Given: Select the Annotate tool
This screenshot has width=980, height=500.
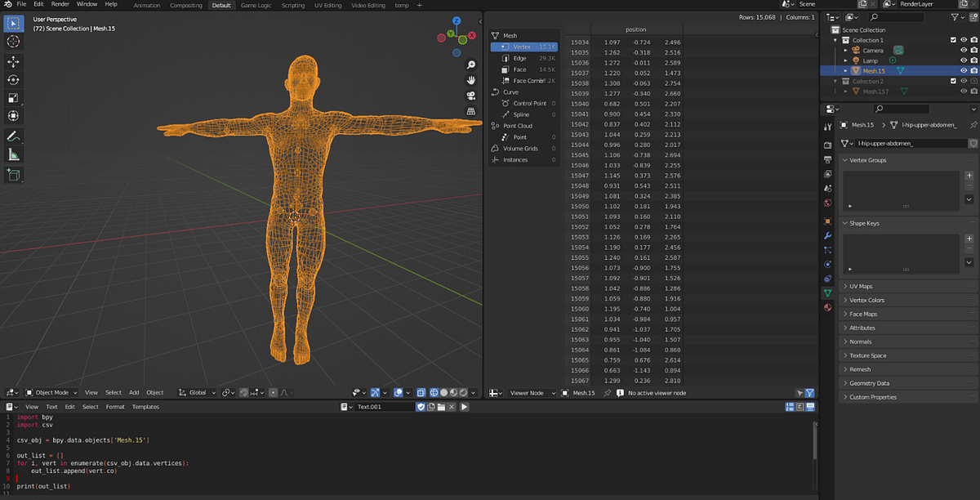Looking at the screenshot, I should click(x=13, y=136).
